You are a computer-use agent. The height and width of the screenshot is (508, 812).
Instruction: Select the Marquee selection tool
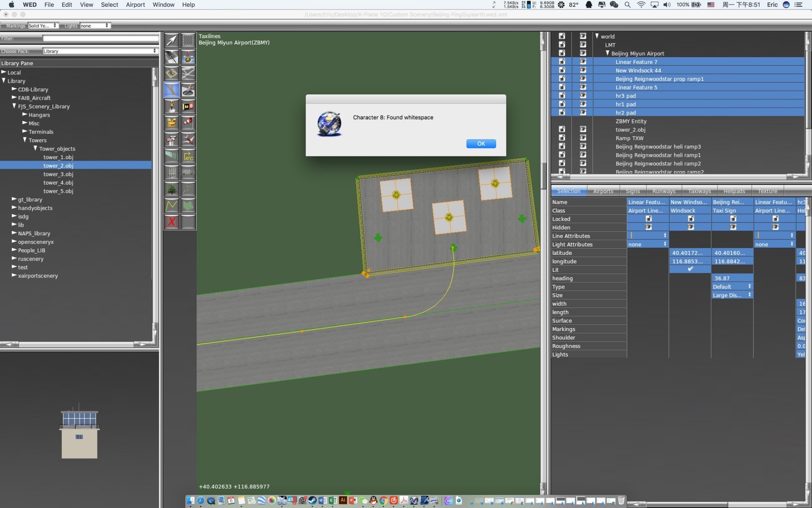[188, 40]
